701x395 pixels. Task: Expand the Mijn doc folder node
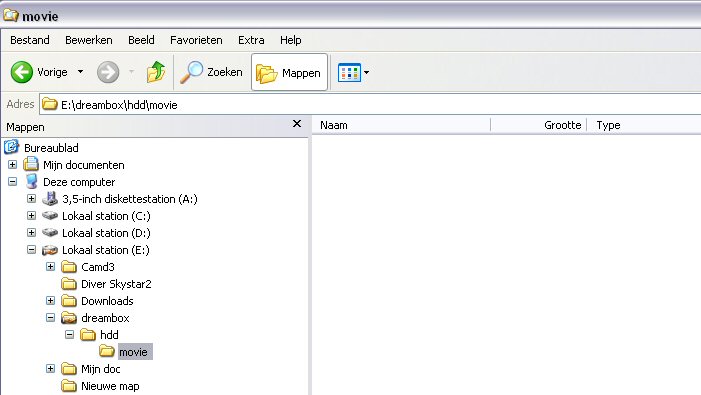coord(51,368)
